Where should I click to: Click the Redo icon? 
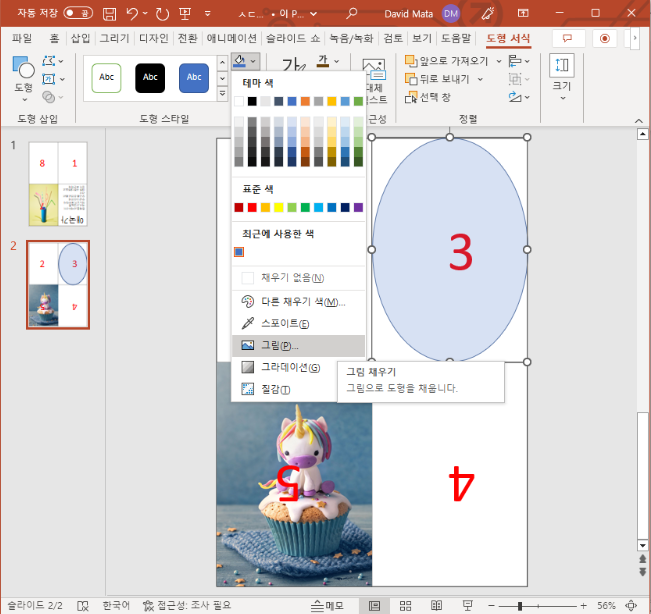162,14
